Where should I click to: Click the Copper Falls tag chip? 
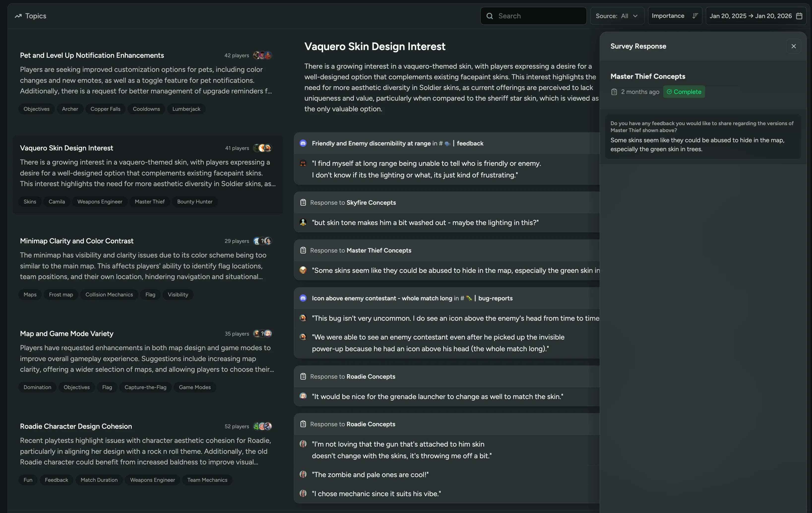(x=105, y=109)
